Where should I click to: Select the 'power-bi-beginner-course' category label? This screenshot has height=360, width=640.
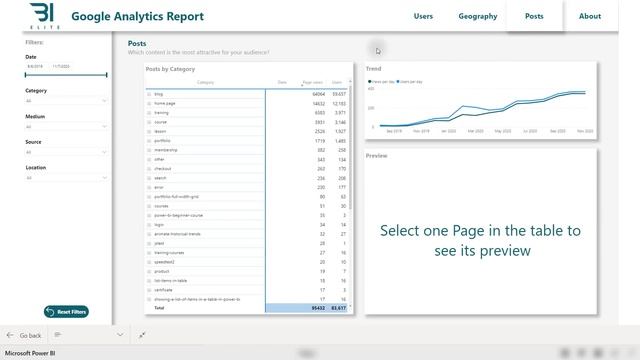tap(178, 216)
